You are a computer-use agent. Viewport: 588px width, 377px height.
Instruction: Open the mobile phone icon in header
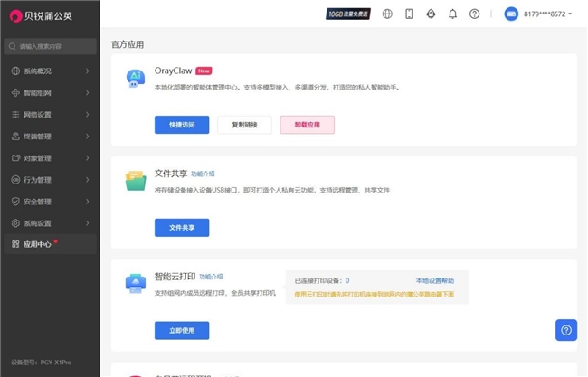[x=409, y=14]
